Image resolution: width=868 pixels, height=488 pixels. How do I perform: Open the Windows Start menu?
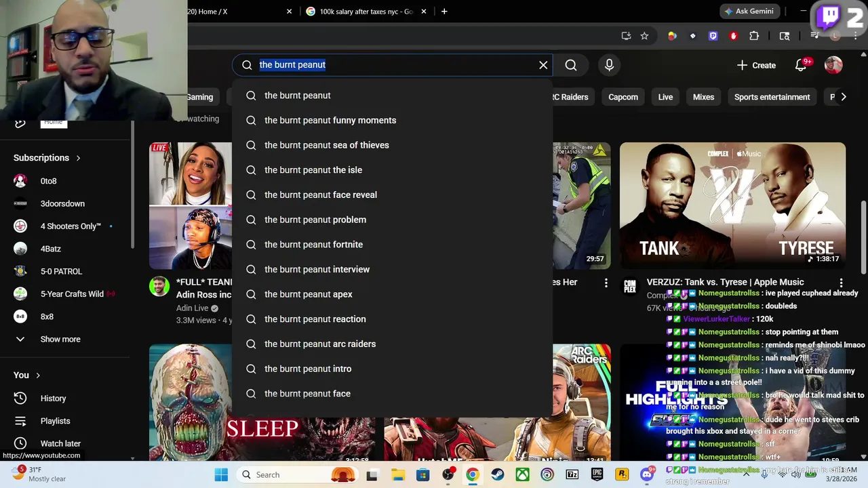click(x=221, y=474)
